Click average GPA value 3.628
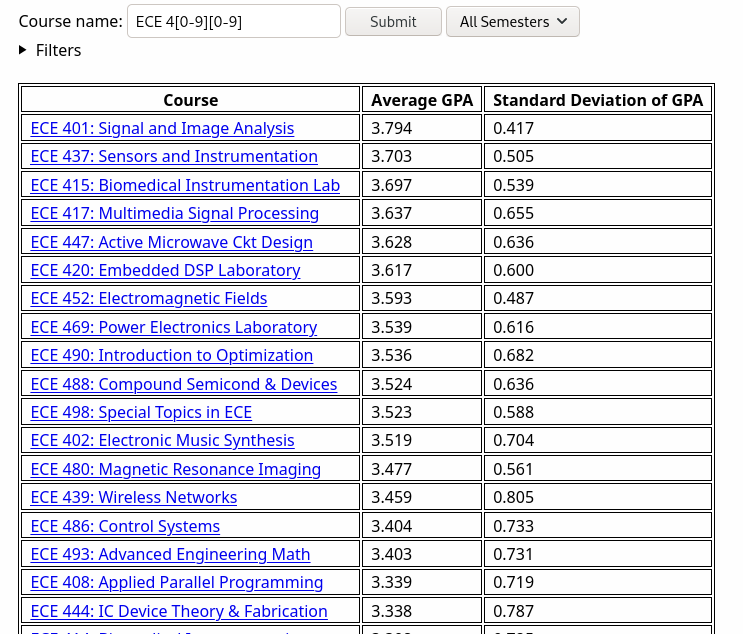The height and width of the screenshot is (634, 743). 391,242
